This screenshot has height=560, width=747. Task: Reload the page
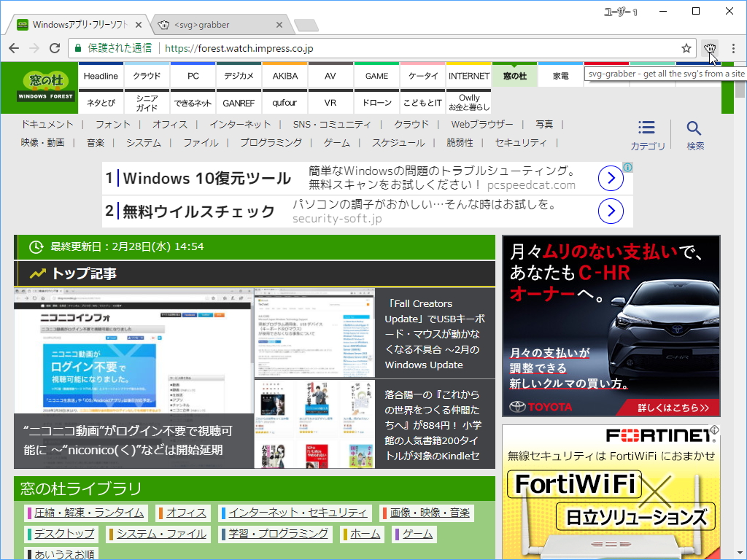[x=55, y=47]
